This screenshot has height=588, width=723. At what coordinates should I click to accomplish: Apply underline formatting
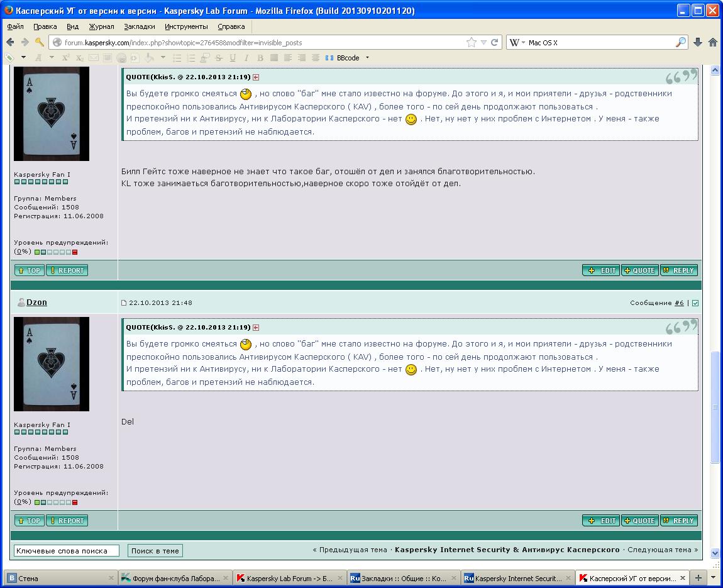pos(233,58)
